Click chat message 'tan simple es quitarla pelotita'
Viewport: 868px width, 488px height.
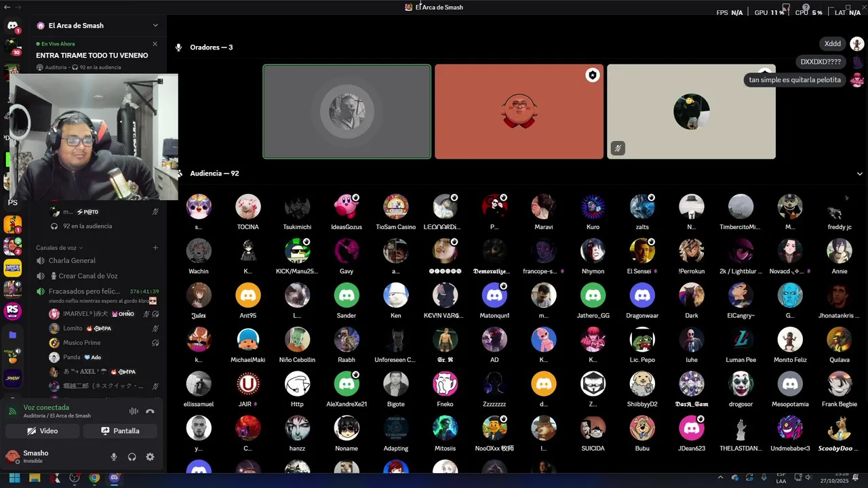click(x=795, y=80)
